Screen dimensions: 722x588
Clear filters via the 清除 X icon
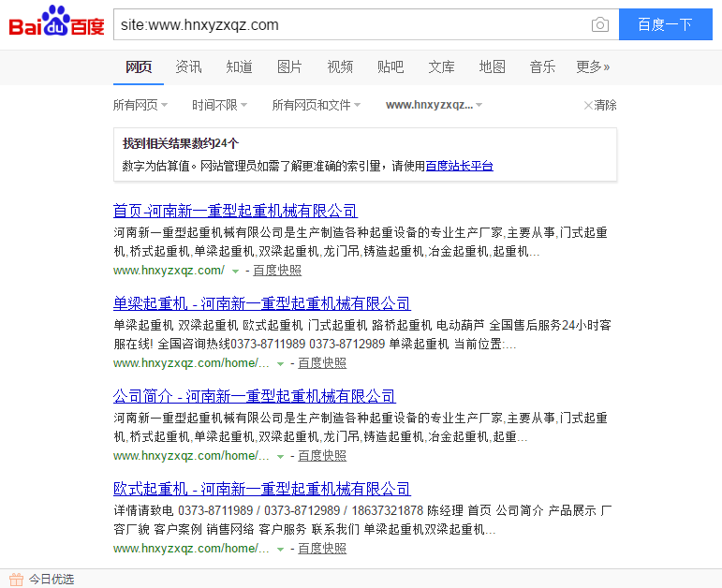(588, 106)
